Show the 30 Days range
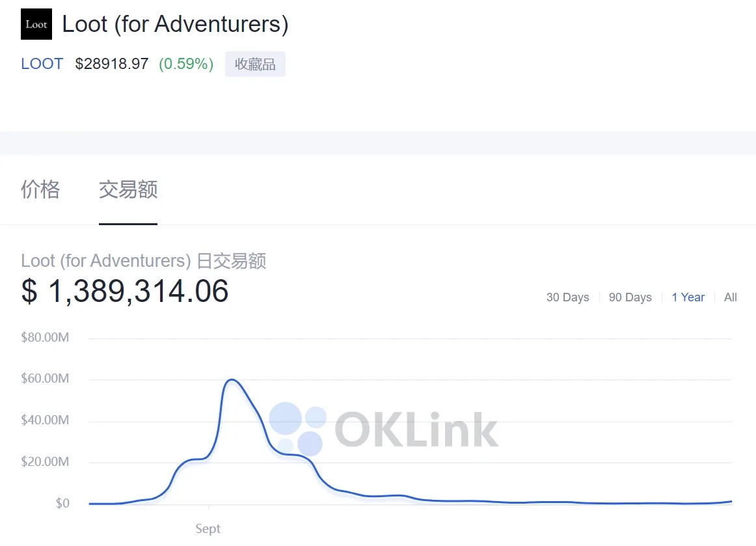 (x=567, y=297)
